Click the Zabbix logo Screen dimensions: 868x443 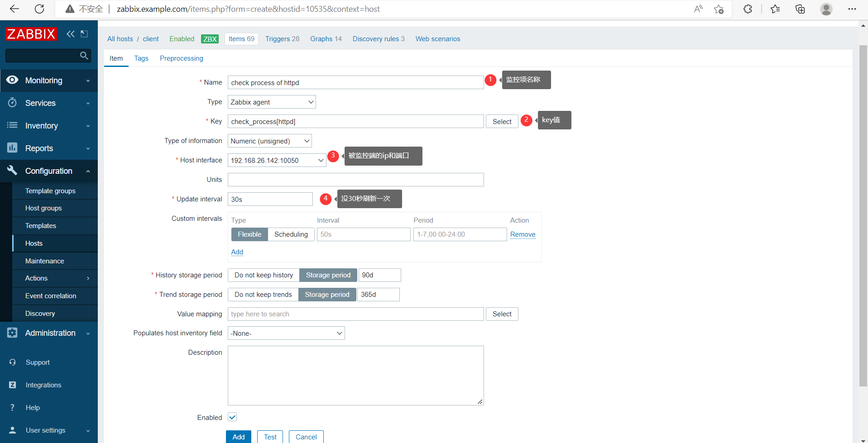coord(31,34)
